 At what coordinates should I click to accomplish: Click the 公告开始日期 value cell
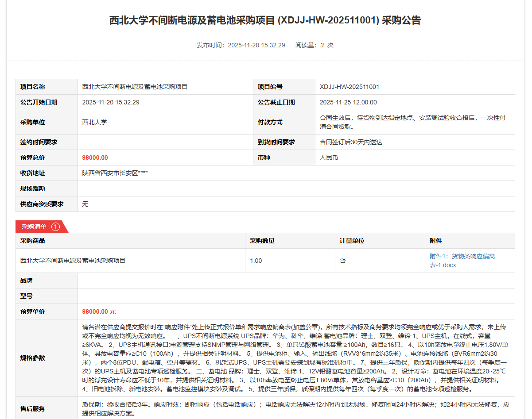111,102
